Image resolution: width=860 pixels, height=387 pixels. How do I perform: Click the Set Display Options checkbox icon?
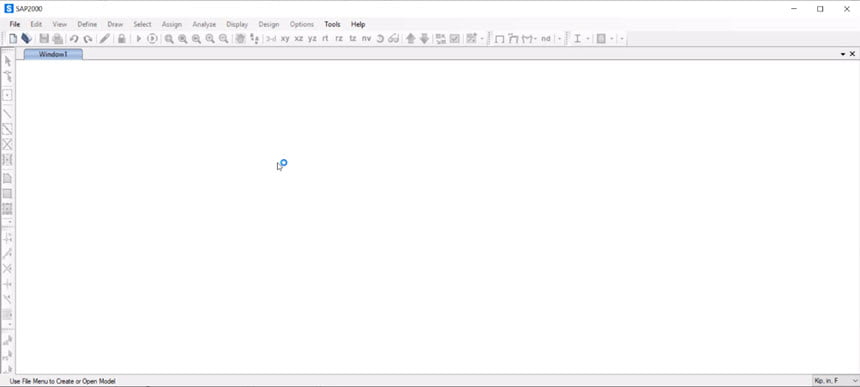tap(455, 39)
